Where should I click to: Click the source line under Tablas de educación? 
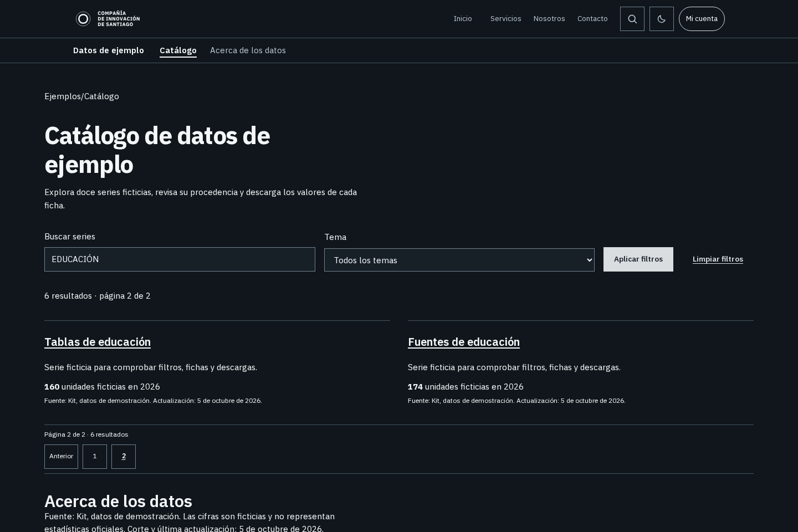click(153, 401)
